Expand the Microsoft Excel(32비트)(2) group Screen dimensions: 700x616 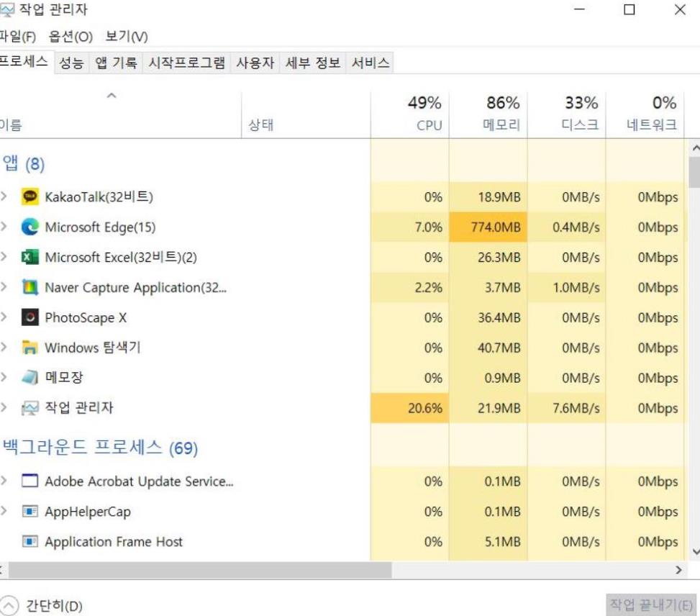click(x=4, y=257)
